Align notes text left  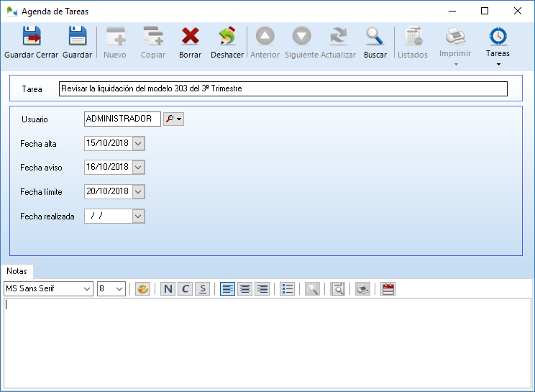(227, 289)
